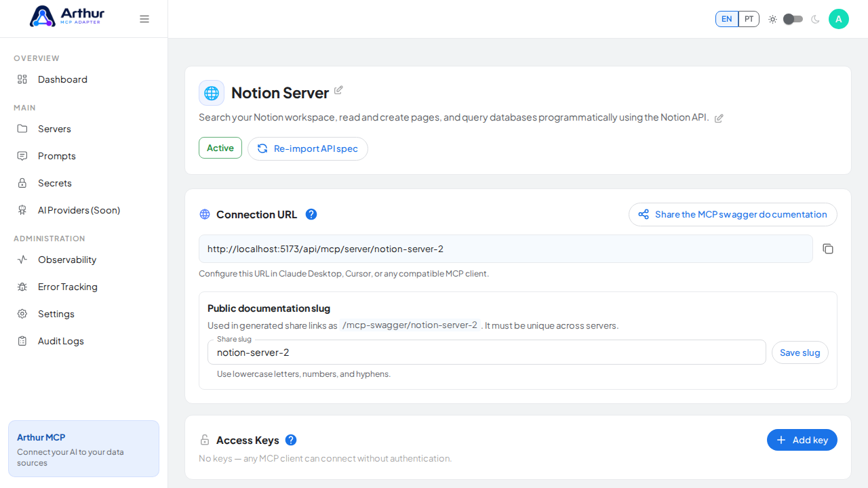Add a new access key
This screenshot has height=488, width=868.
coord(802,440)
